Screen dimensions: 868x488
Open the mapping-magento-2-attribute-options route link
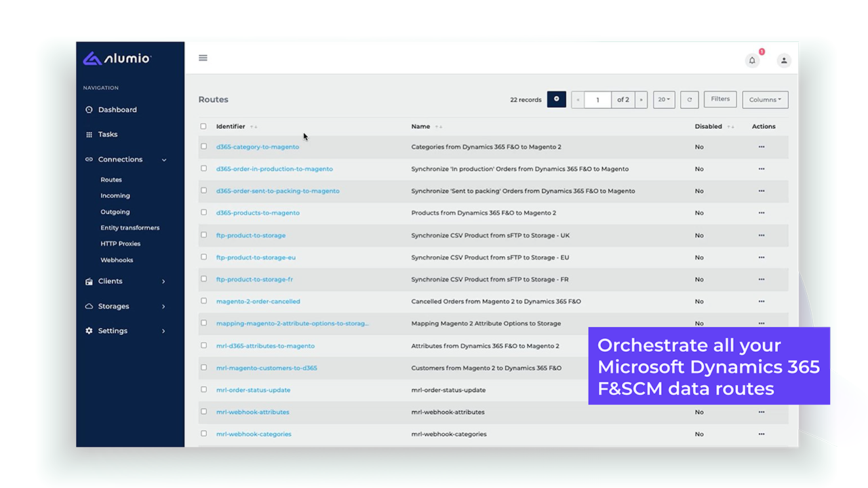[x=293, y=323]
